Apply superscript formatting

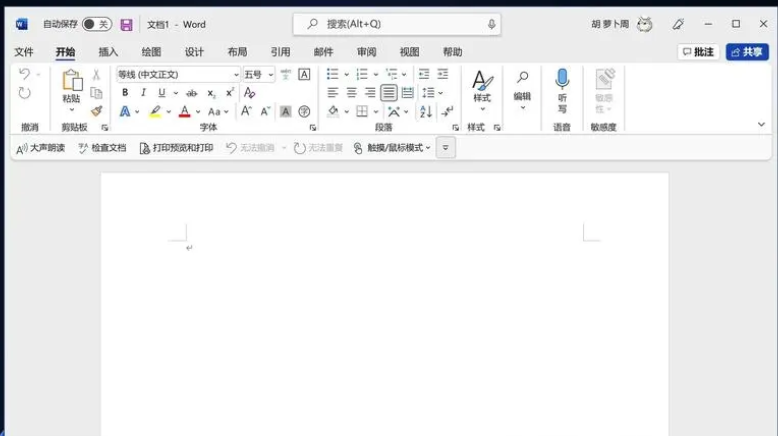230,93
